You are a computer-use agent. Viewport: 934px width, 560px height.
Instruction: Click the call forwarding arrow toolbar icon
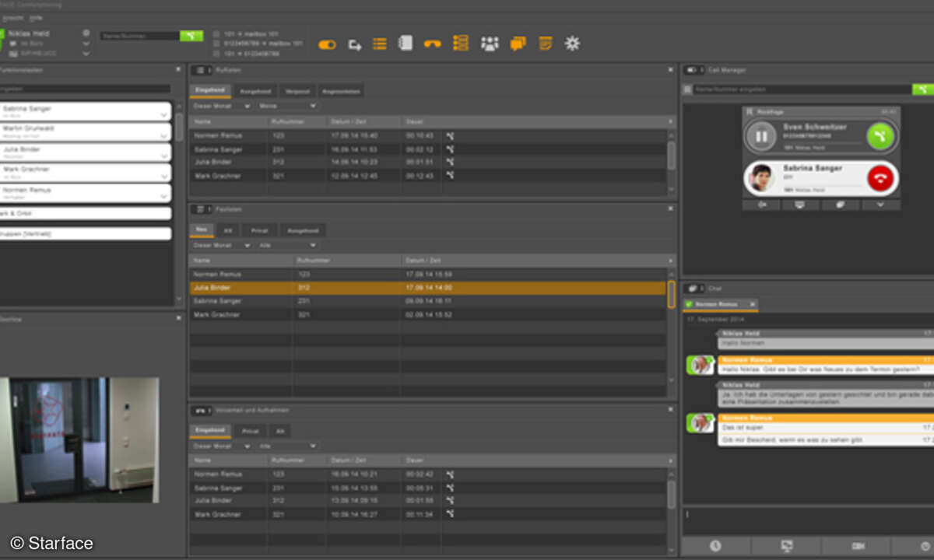click(354, 44)
